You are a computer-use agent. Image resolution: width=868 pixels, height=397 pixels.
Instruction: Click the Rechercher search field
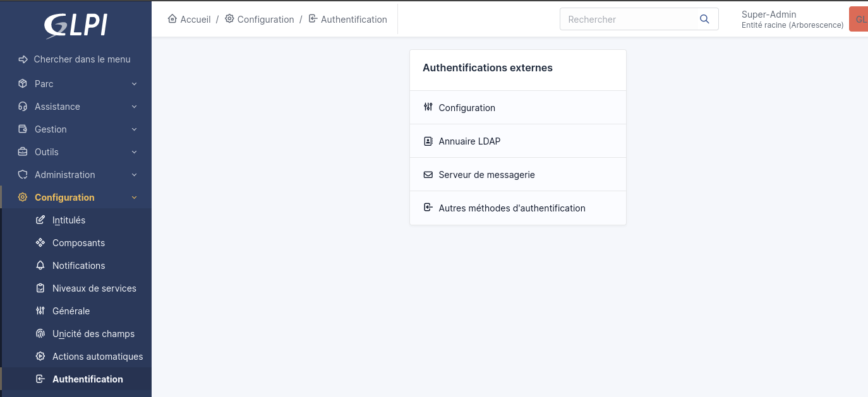629,20
